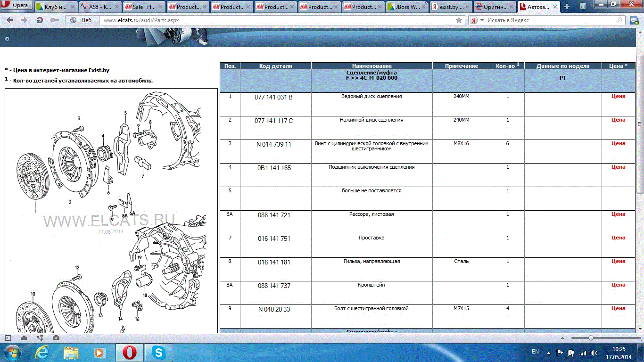644x362 pixels.
Task: Show hidden system tray icons
Action: pyautogui.click(x=547, y=352)
